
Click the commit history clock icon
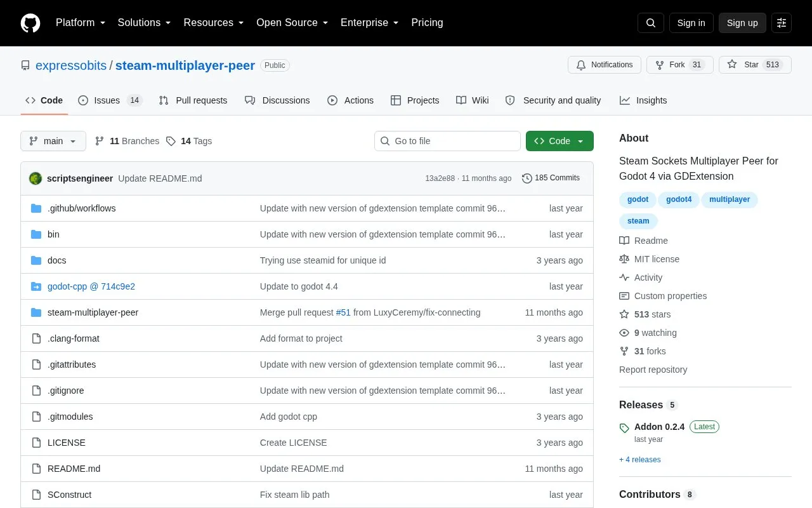coord(527,178)
